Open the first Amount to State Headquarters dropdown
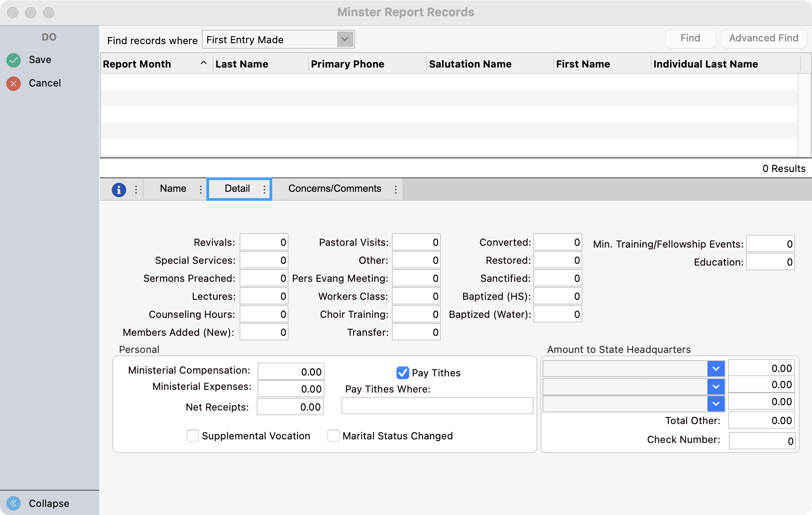The image size is (812, 515). tap(716, 368)
